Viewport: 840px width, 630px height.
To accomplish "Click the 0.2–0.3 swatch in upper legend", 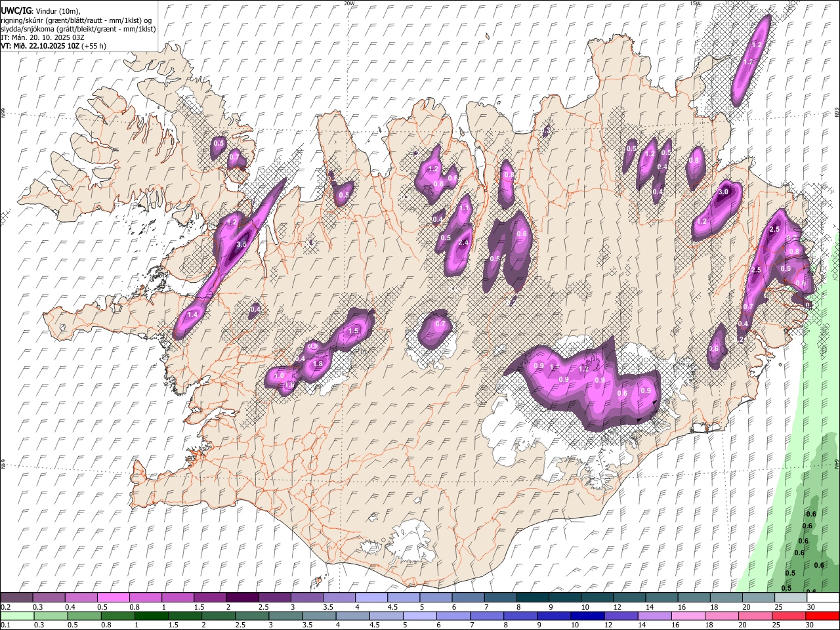I will click(x=16, y=598).
